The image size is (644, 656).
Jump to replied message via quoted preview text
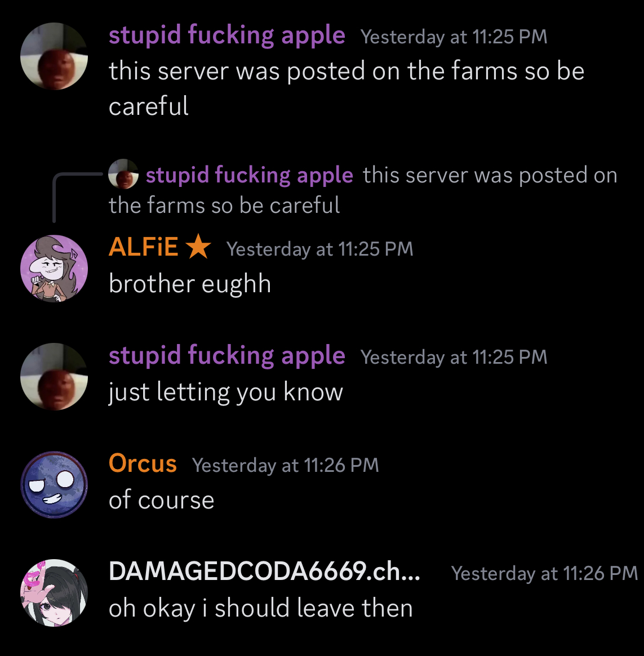(x=363, y=190)
